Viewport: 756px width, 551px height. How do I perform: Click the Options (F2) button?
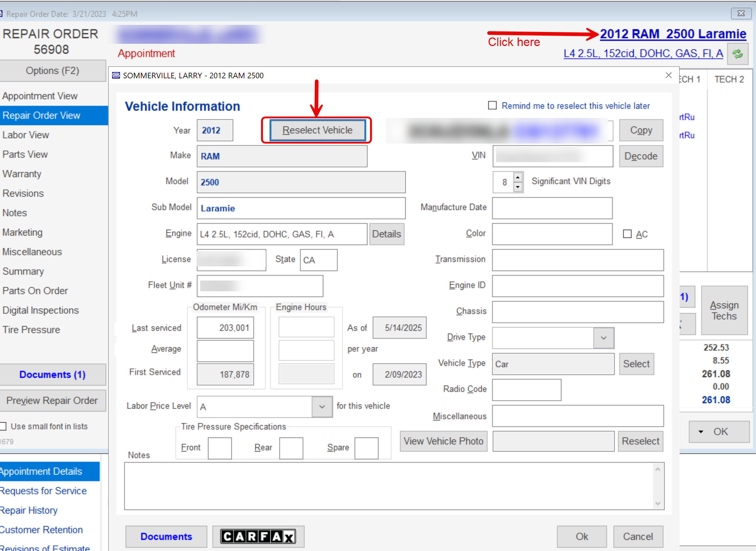pos(53,70)
